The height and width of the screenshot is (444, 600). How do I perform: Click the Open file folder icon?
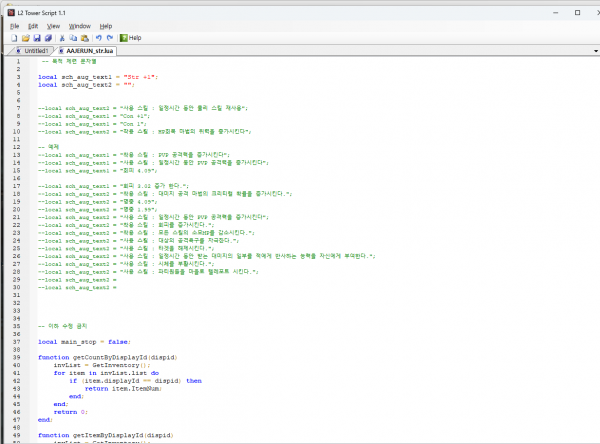(24, 37)
